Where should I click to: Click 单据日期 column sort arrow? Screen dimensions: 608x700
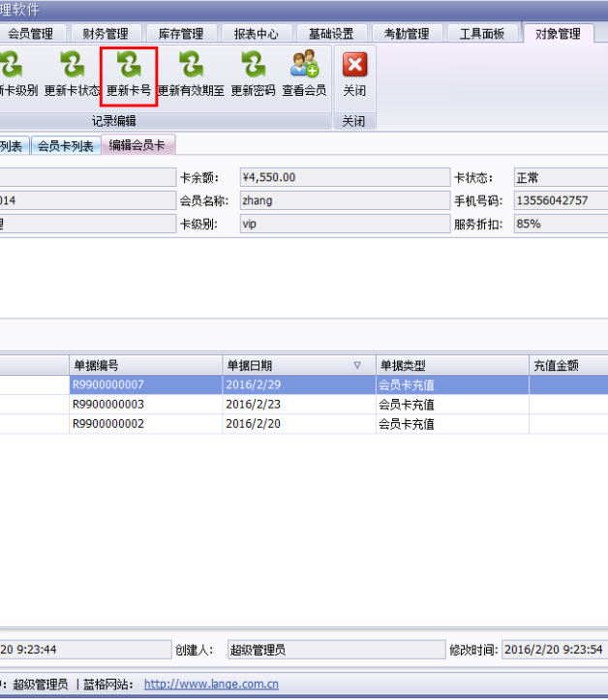pos(357,365)
